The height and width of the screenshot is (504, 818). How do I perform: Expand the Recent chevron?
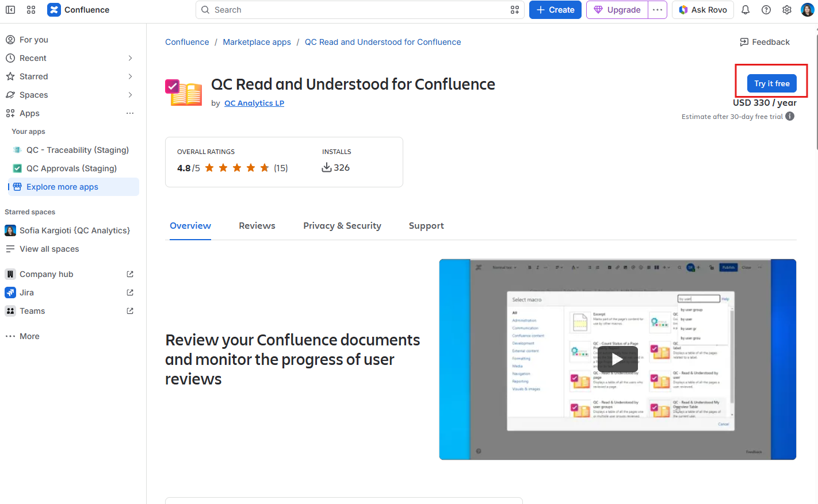click(x=130, y=58)
